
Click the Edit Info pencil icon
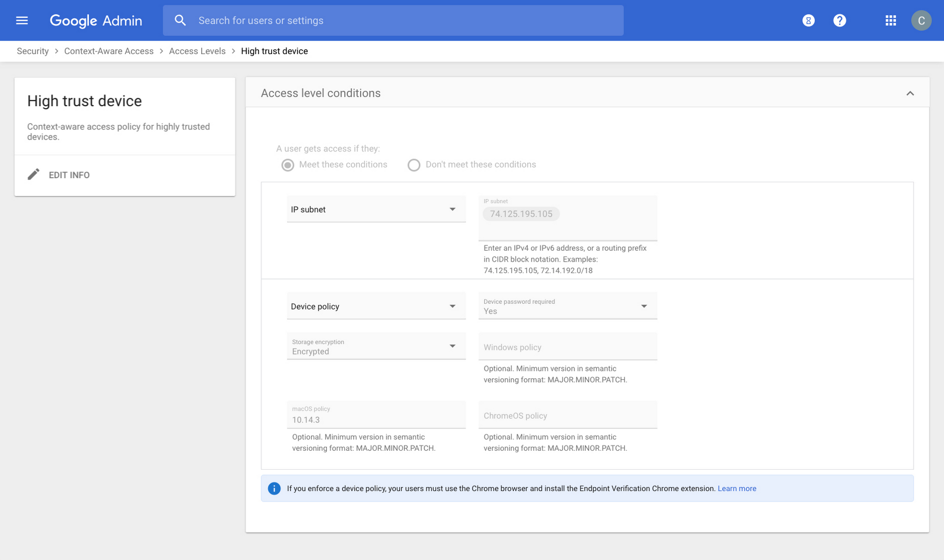click(33, 174)
